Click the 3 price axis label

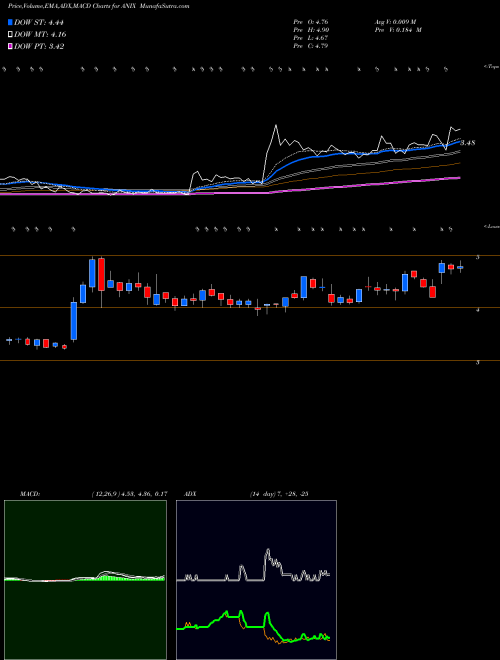pos(477,362)
